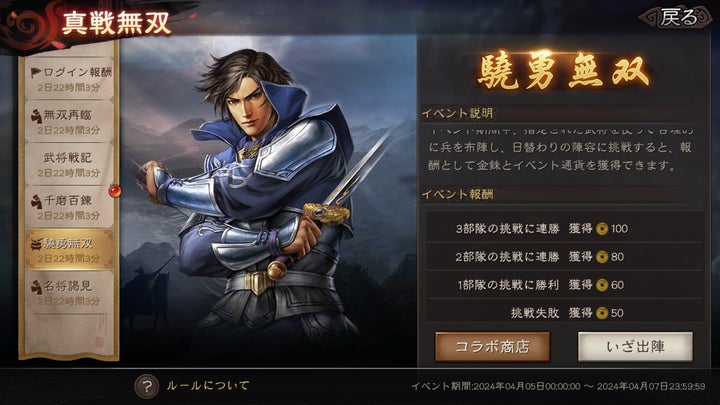The width and height of the screenshot is (720, 405).
Task: Select the ログイン報酬 tab
Action: [x=69, y=79]
